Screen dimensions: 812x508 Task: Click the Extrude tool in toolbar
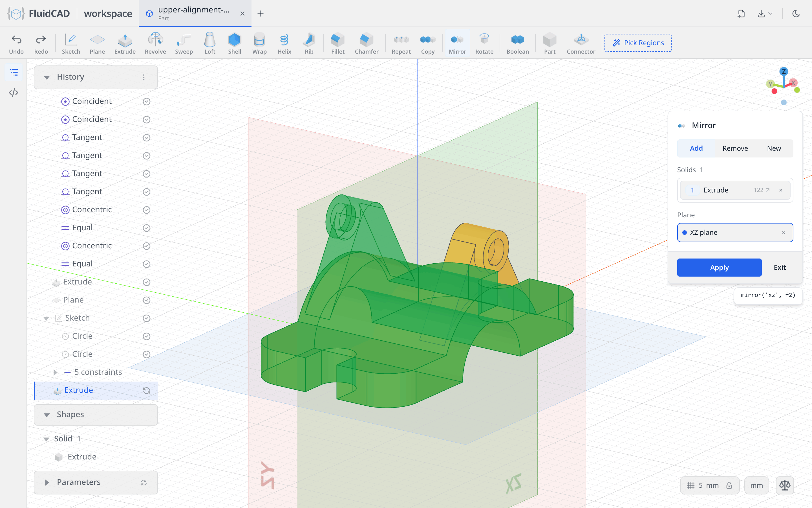point(125,43)
